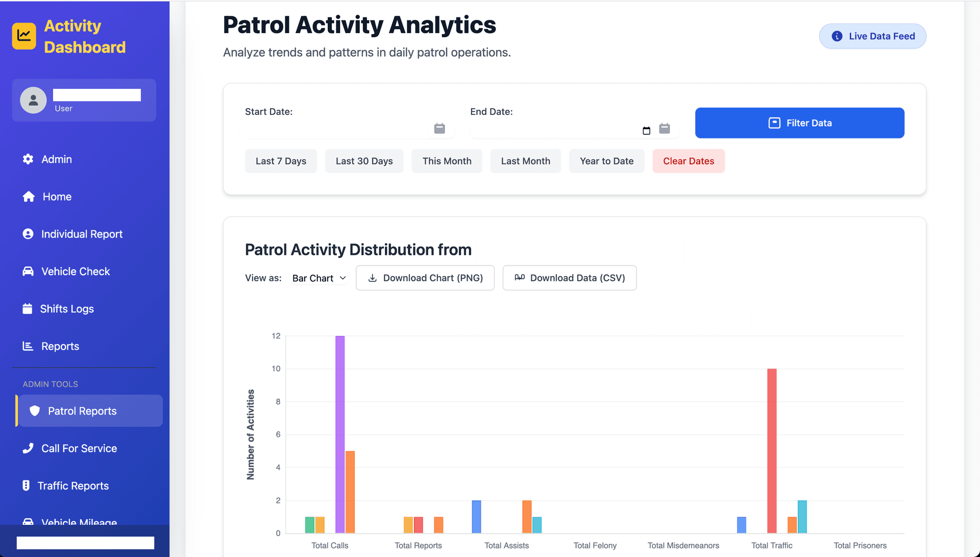Enable the Year to Date range
980x557 pixels.
click(x=606, y=161)
